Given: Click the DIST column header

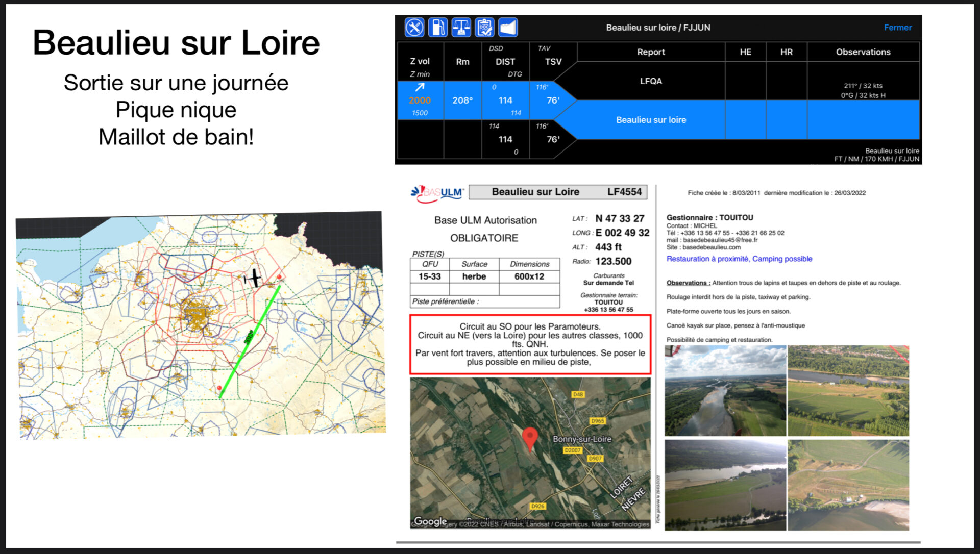Looking at the screenshot, I should point(505,62).
